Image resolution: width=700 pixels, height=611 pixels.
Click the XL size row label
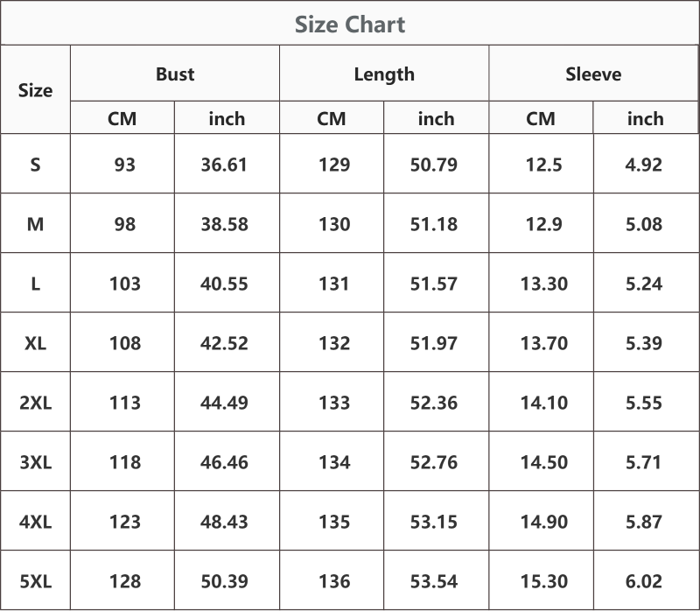pos(35,343)
